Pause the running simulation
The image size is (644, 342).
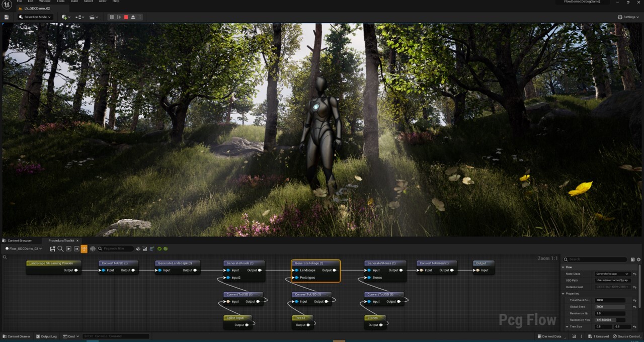click(x=112, y=17)
